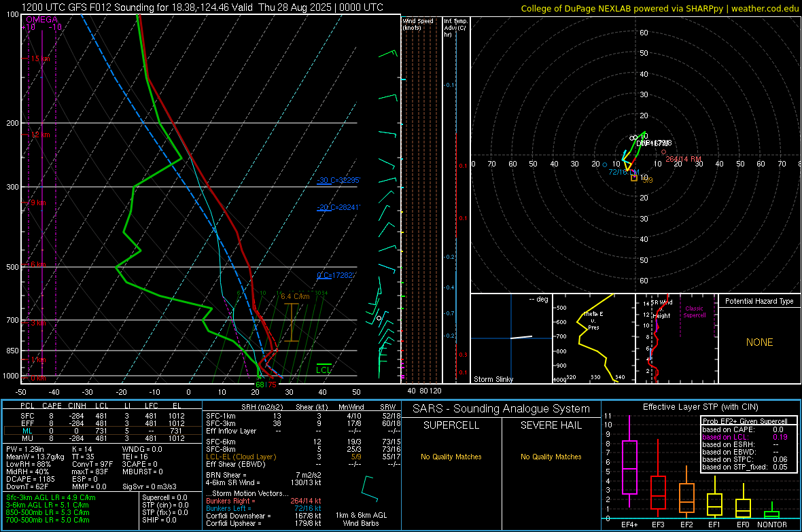
Task: Click the red 'Bunkers Right = 264/14 kt' row
Action: tap(264, 501)
